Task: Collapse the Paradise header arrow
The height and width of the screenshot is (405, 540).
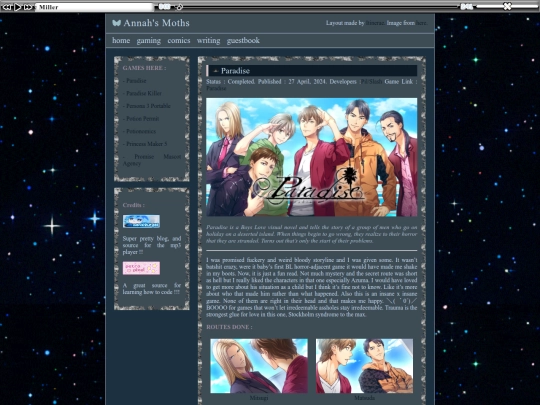Action: (216, 71)
